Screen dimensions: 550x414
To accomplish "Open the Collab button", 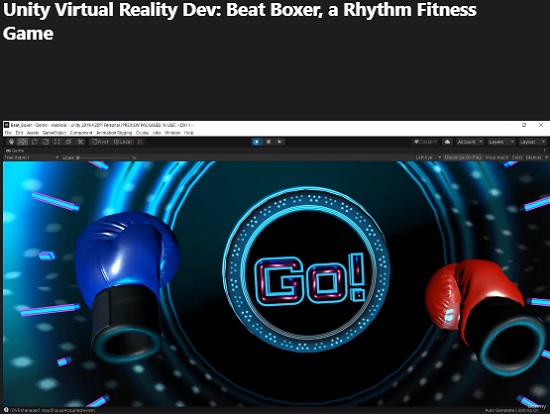I will click(425, 142).
